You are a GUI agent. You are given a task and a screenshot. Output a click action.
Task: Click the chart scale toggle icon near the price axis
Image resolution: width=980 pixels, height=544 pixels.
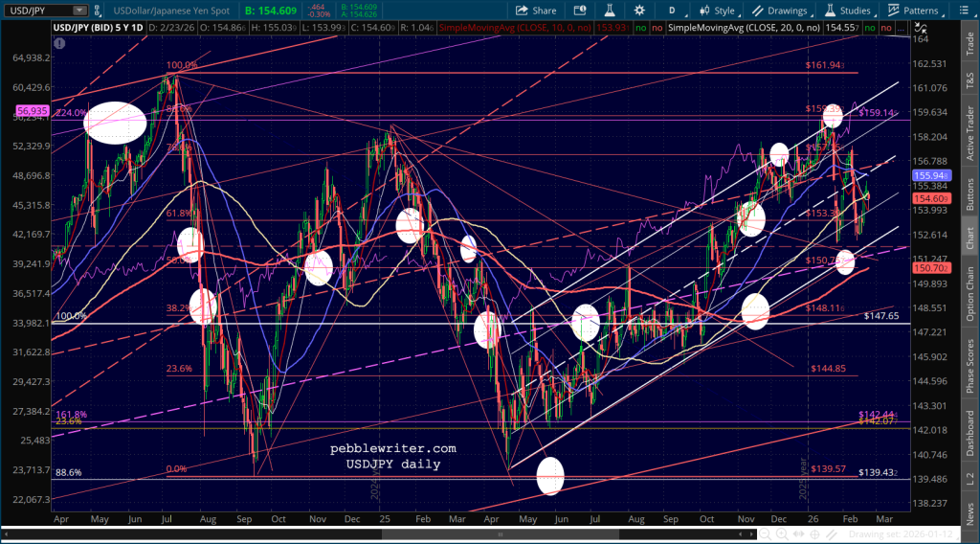tap(920, 28)
